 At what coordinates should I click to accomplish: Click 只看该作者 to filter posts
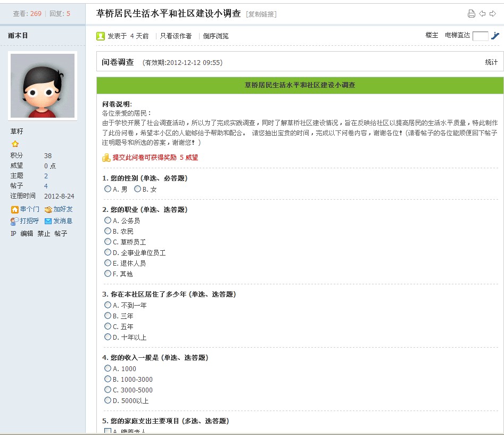[176, 36]
